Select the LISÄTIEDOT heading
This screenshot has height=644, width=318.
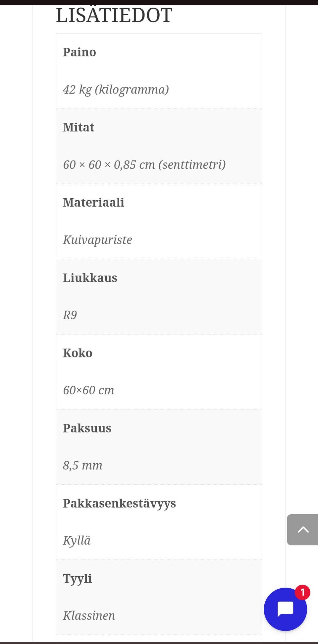pos(114,15)
